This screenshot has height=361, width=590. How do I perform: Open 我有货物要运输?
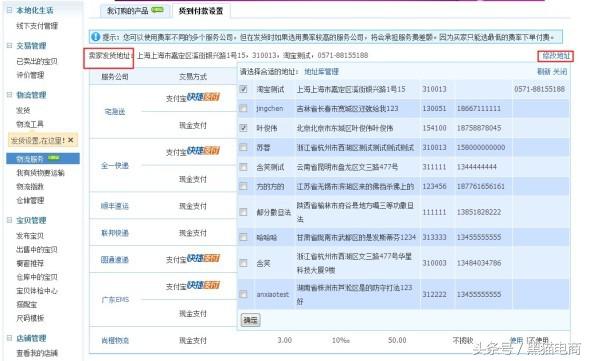[x=40, y=172]
